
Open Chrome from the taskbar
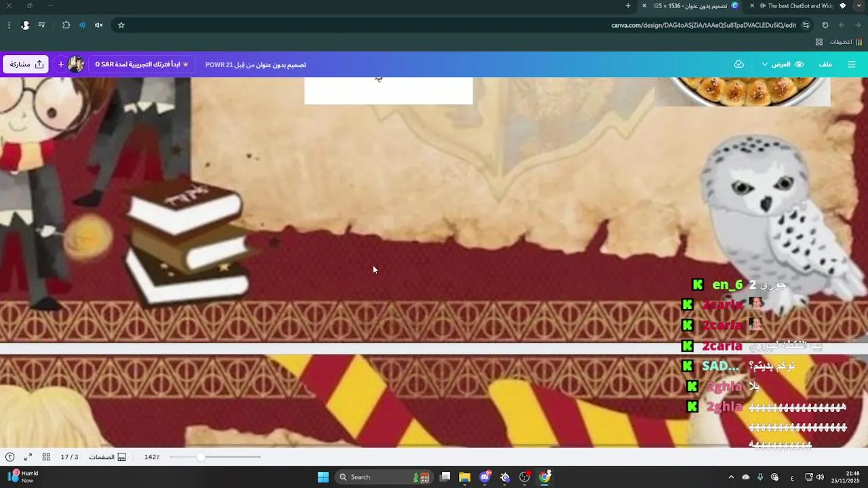point(545,477)
